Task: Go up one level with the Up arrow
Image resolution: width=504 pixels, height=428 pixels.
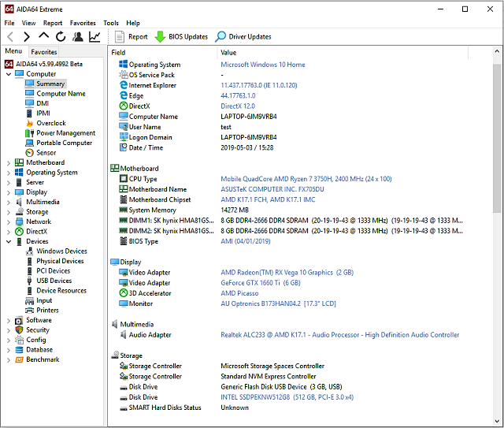Action: (44, 35)
